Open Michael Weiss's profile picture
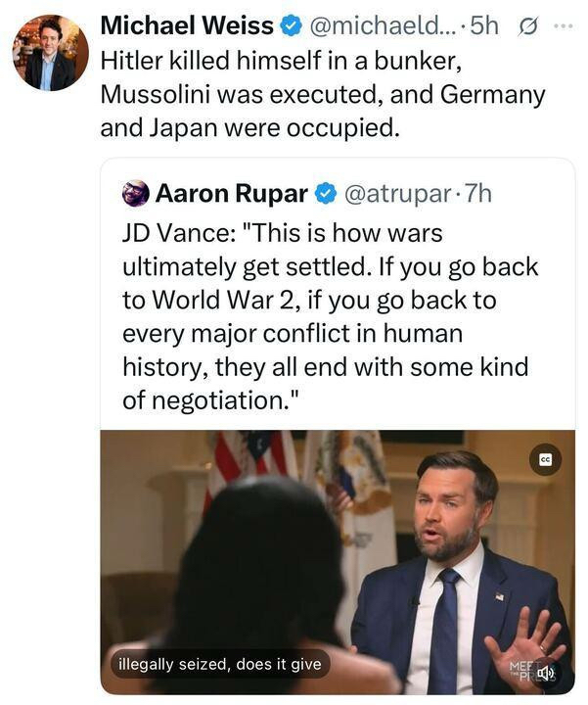Image resolution: width=588 pixels, height=705 pixels. (50, 53)
